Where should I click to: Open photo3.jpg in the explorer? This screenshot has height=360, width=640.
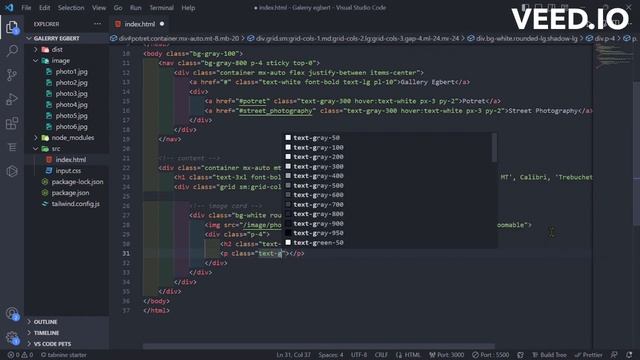[x=71, y=93]
